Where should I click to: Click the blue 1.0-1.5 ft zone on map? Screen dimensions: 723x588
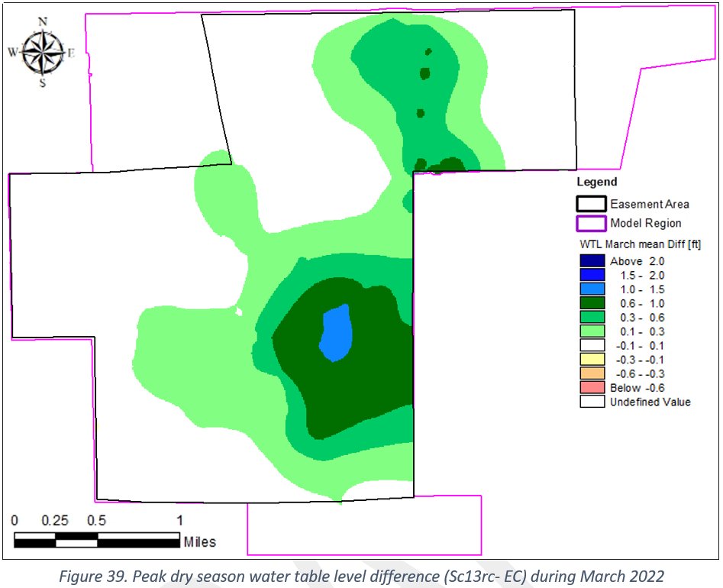click(337, 333)
